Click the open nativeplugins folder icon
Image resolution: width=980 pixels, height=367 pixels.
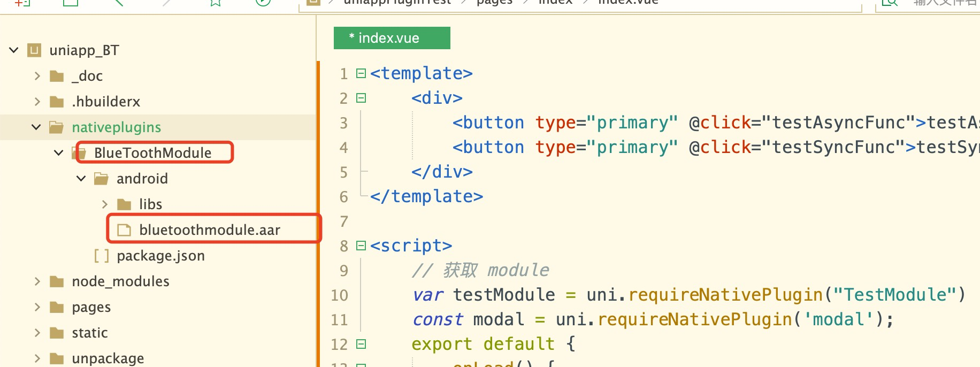click(x=57, y=127)
